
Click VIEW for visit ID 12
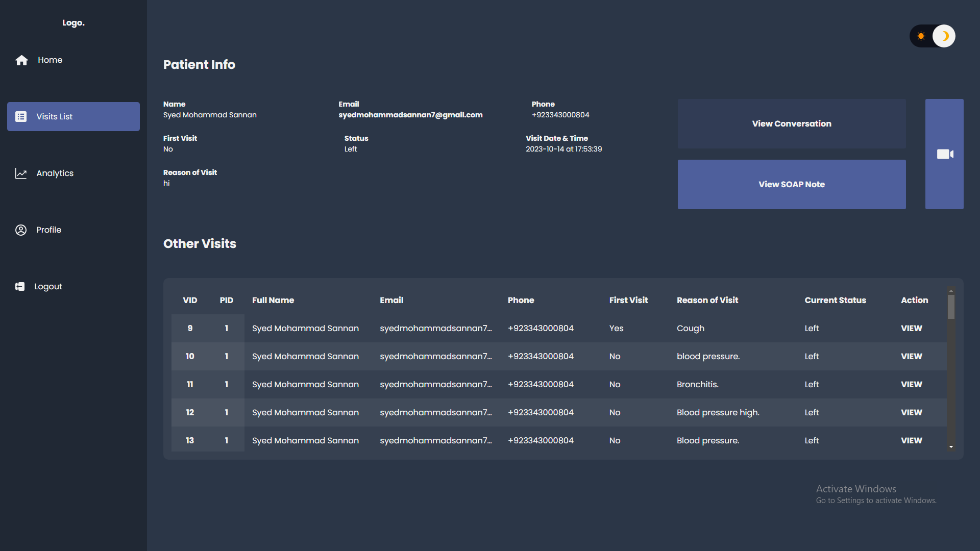tap(911, 413)
